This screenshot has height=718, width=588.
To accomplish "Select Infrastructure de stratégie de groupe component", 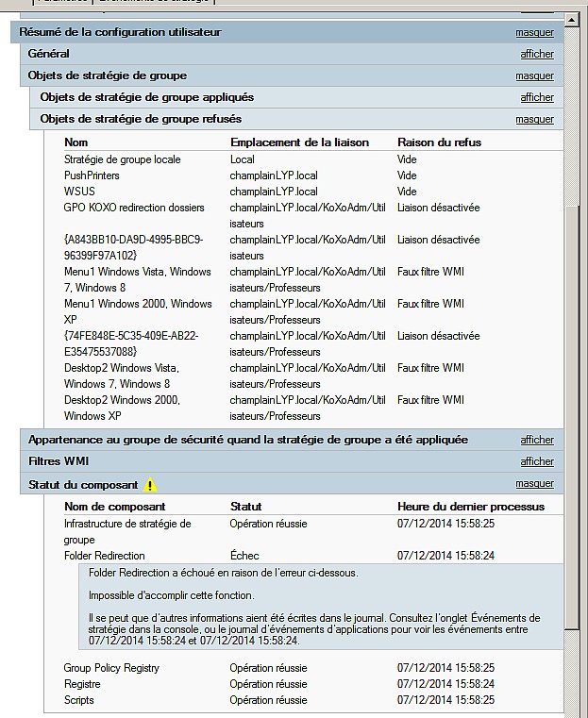I will pyautogui.click(x=127, y=531).
